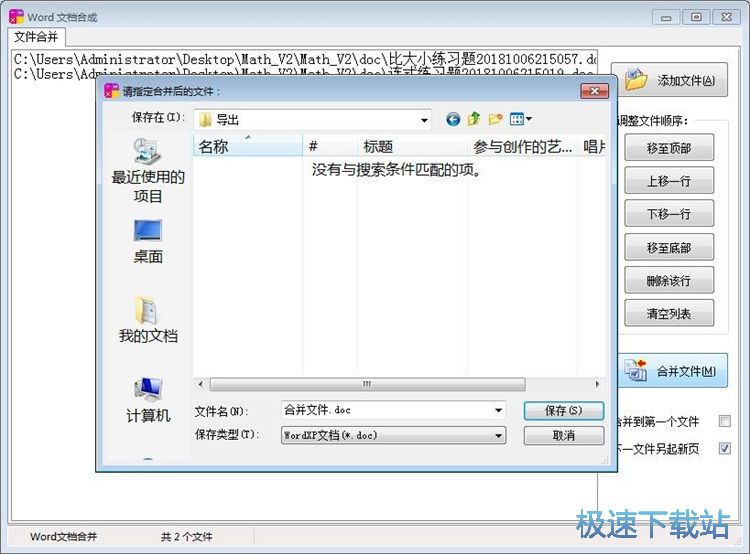Open the 保存类型 file type combo box
750x554 pixels.
coord(393,435)
